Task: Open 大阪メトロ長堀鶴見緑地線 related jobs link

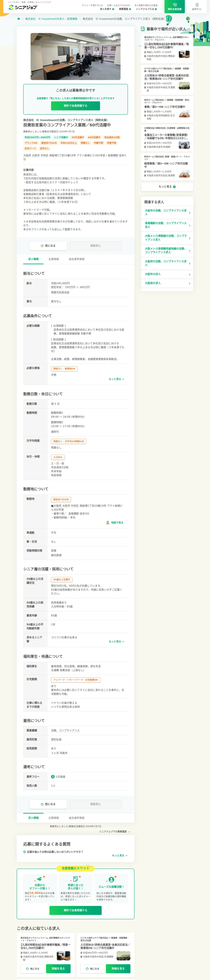Action: [x=167, y=250]
